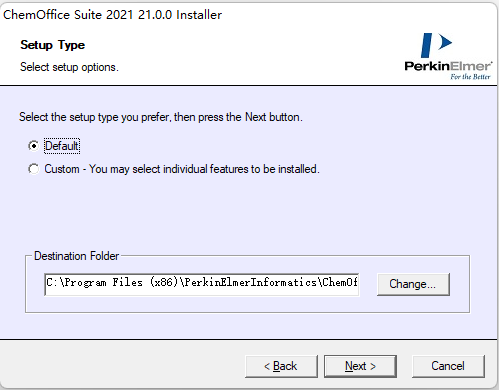Click the 'C:\Program Files (x86)' part of the path

click(112, 283)
